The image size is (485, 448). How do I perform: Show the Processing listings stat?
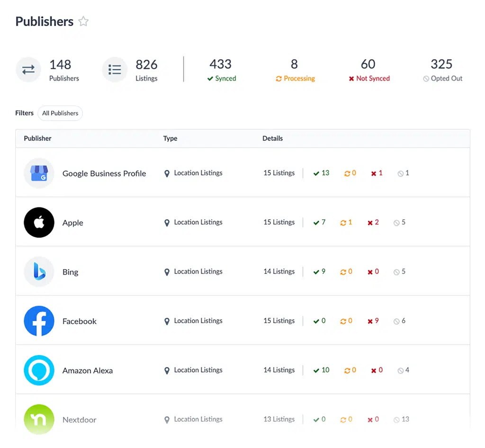(x=295, y=70)
